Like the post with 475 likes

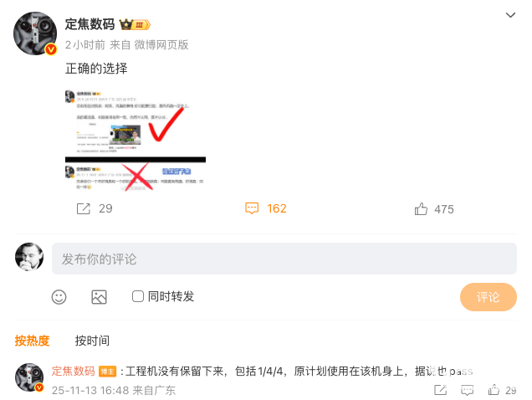click(421, 209)
